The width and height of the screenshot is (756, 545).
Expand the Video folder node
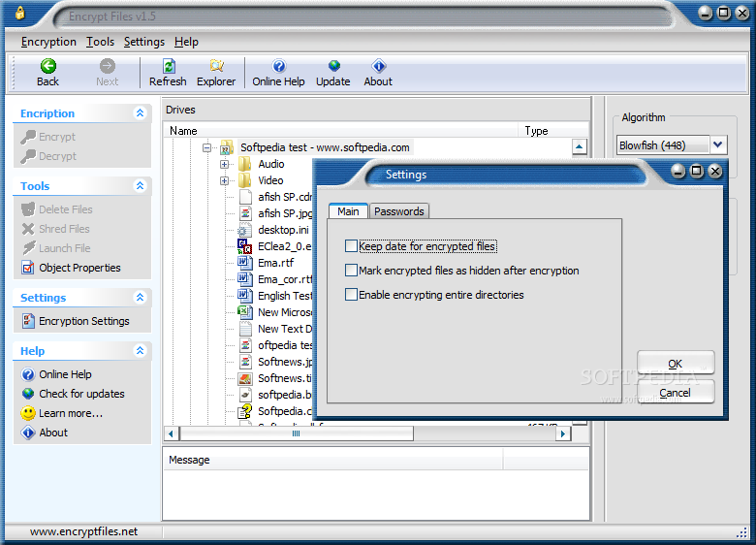tap(224, 181)
